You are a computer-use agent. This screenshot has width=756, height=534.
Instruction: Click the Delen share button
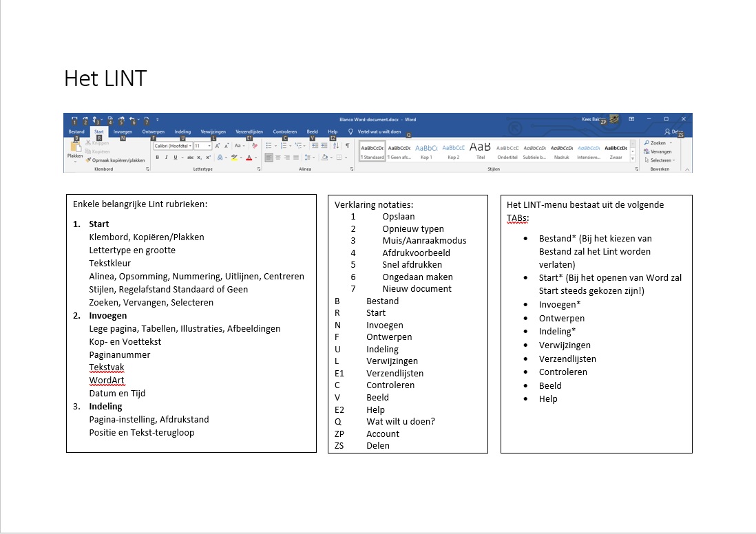[675, 131]
